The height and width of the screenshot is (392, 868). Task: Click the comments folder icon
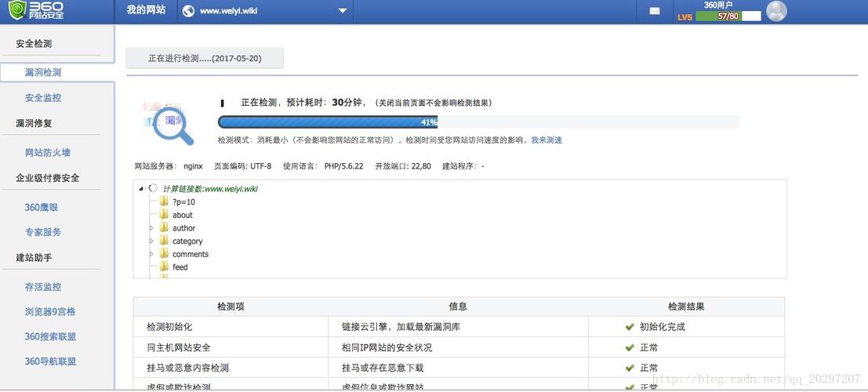pyautogui.click(x=164, y=254)
